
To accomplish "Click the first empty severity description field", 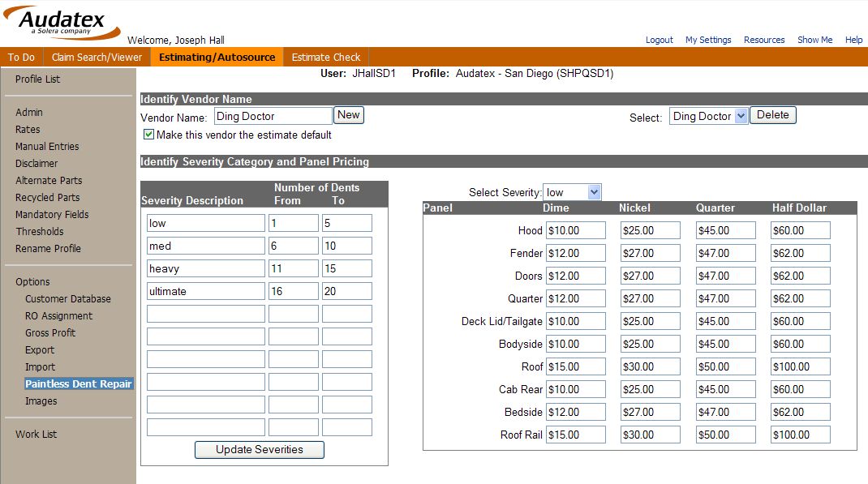I will (x=206, y=314).
